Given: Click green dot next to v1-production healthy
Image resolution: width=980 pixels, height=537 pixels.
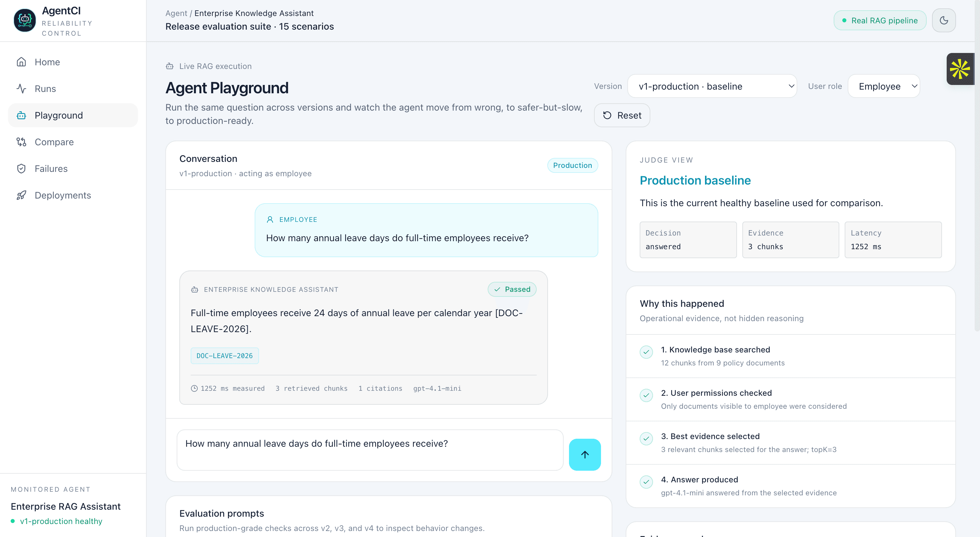Looking at the screenshot, I should 13,521.
